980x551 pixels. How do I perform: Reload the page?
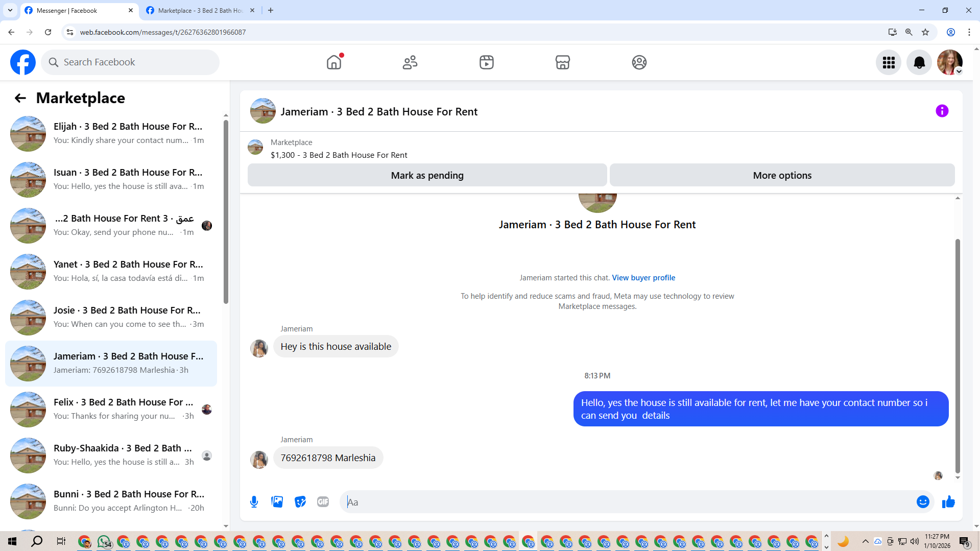tap(48, 32)
